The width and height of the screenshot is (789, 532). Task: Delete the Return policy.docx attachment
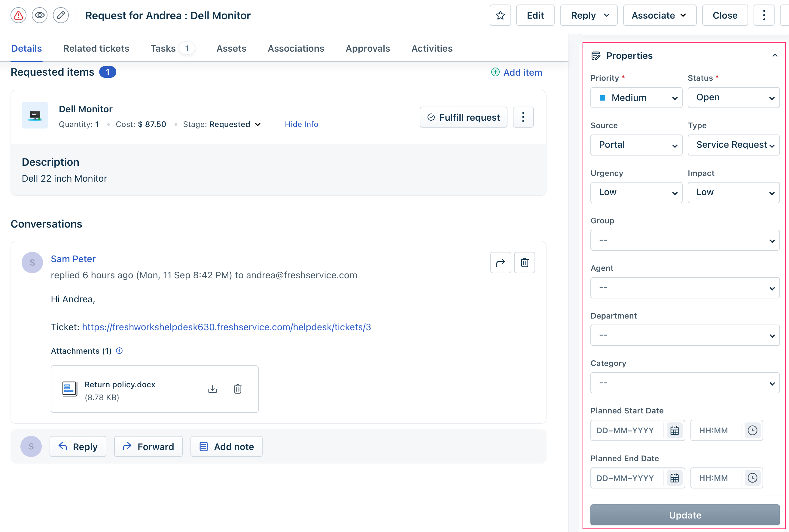pos(238,389)
